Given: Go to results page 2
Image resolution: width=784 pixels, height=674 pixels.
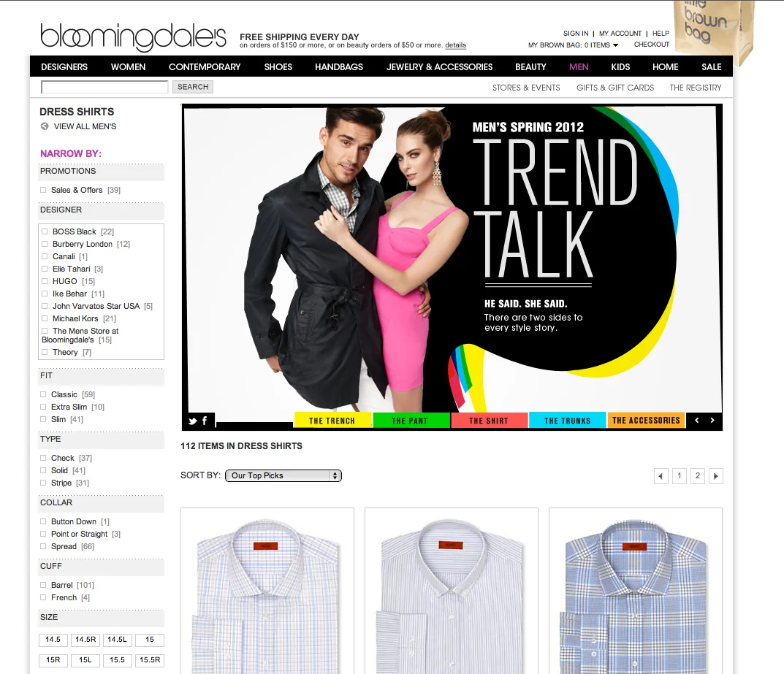Looking at the screenshot, I should tap(698, 476).
